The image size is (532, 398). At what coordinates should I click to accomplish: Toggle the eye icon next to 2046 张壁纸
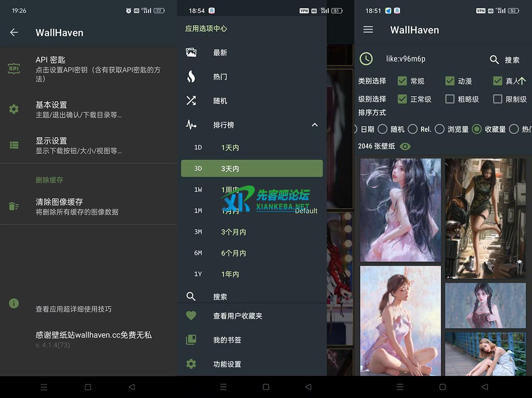405,146
